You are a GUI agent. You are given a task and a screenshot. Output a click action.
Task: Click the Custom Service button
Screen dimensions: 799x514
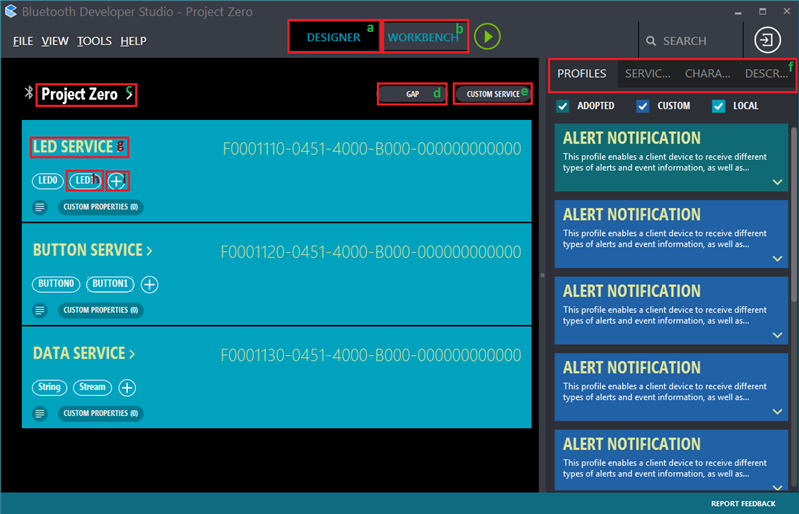pyautogui.click(x=493, y=94)
